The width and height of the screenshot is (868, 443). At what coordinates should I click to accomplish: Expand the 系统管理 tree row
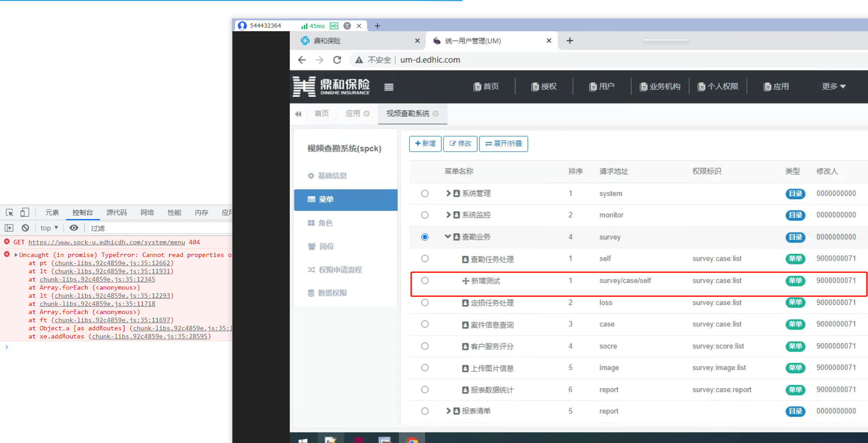click(x=448, y=193)
